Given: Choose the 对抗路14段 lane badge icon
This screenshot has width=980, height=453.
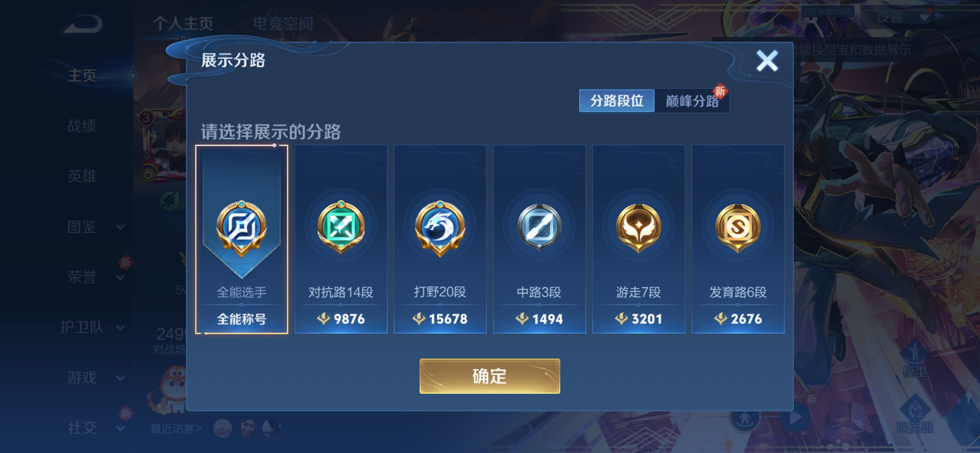Looking at the screenshot, I should (341, 228).
